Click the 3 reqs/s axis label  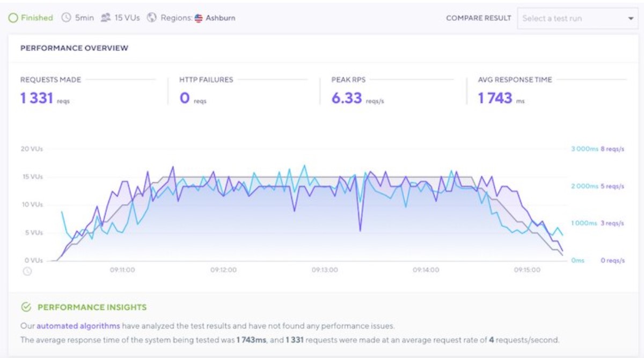[612, 223]
